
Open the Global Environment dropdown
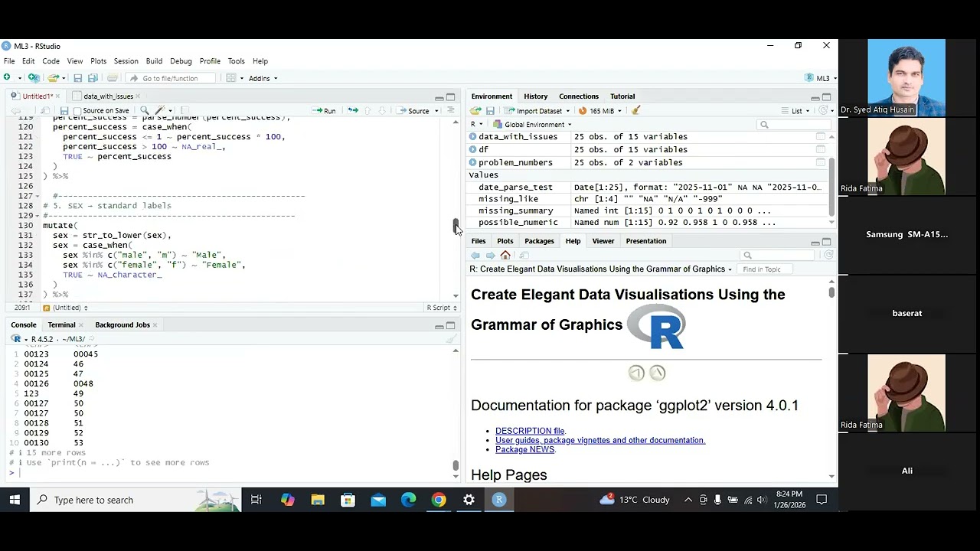coord(532,125)
